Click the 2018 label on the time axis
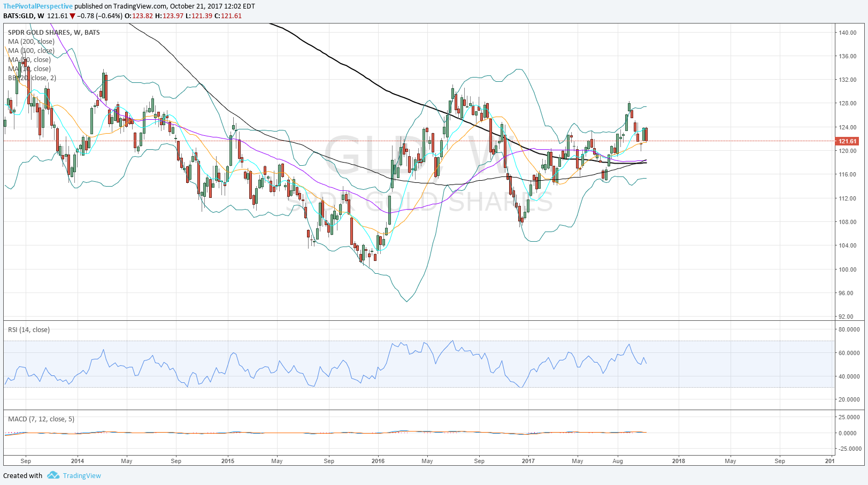The width and height of the screenshot is (868, 485). click(679, 460)
